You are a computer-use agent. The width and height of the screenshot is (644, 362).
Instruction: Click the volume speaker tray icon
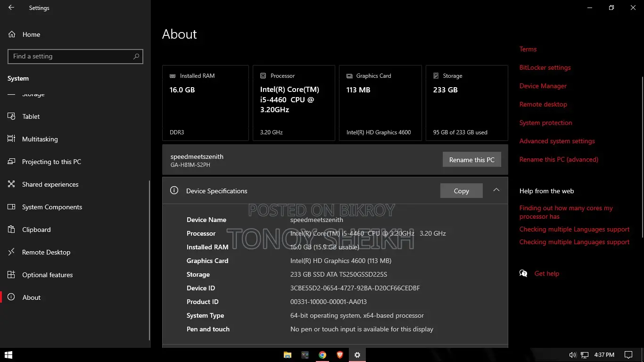(x=573, y=355)
